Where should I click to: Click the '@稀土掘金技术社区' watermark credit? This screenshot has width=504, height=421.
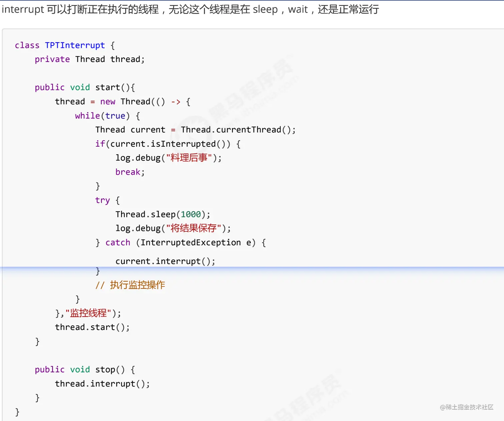tap(467, 407)
